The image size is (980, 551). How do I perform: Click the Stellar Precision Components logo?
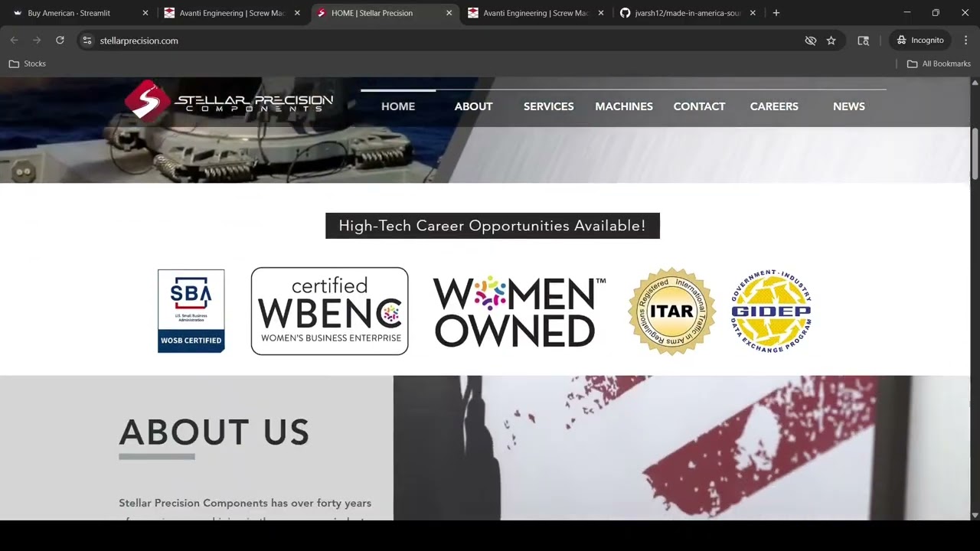tap(229, 102)
